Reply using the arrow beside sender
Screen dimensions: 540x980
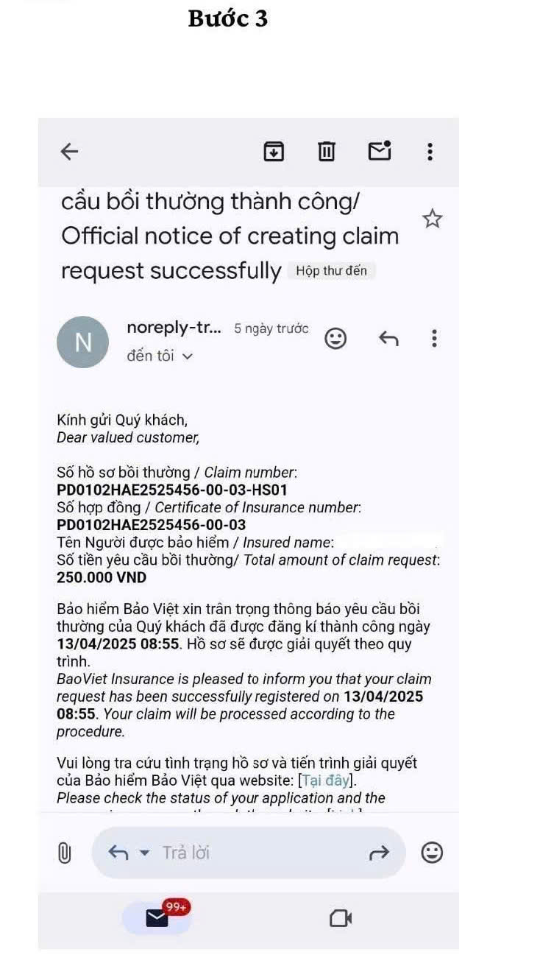tap(388, 339)
